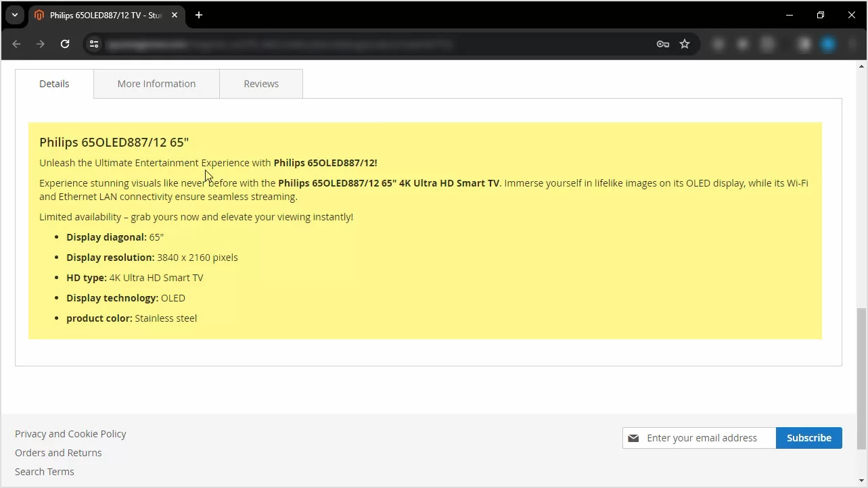Screen dimensions: 868x488
Task: View site information icon in address bar
Action: (95, 44)
